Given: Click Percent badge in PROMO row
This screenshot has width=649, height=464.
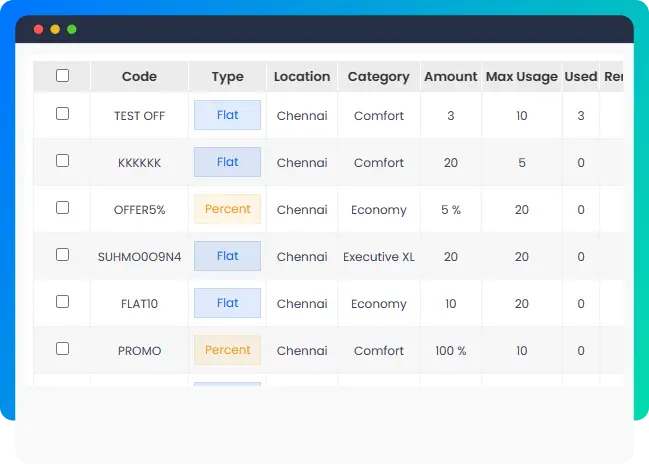Looking at the screenshot, I should (227, 350).
